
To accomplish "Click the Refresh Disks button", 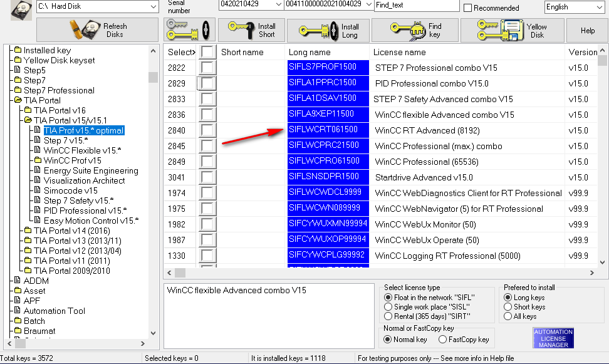I will 98,30.
